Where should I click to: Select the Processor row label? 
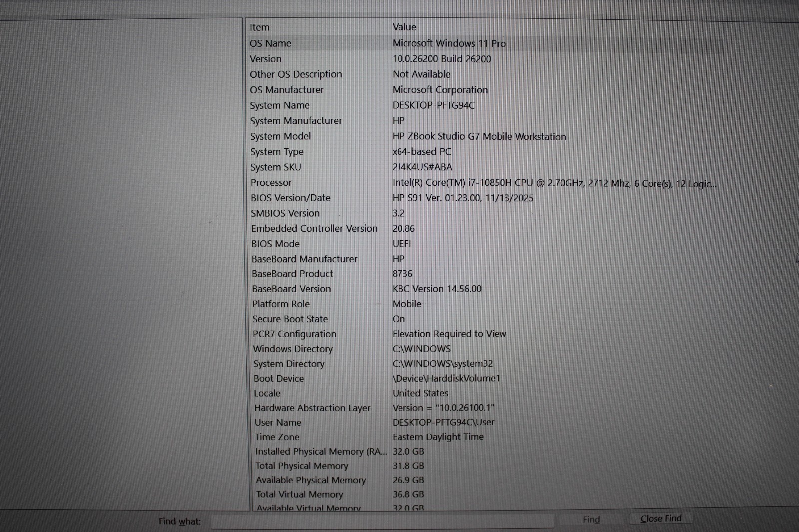pyautogui.click(x=271, y=183)
